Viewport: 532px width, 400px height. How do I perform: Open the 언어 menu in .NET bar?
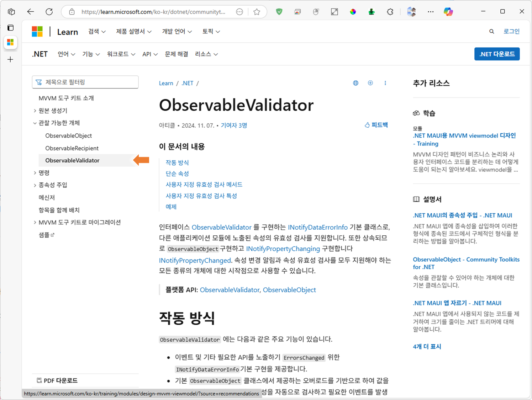point(67,54)
